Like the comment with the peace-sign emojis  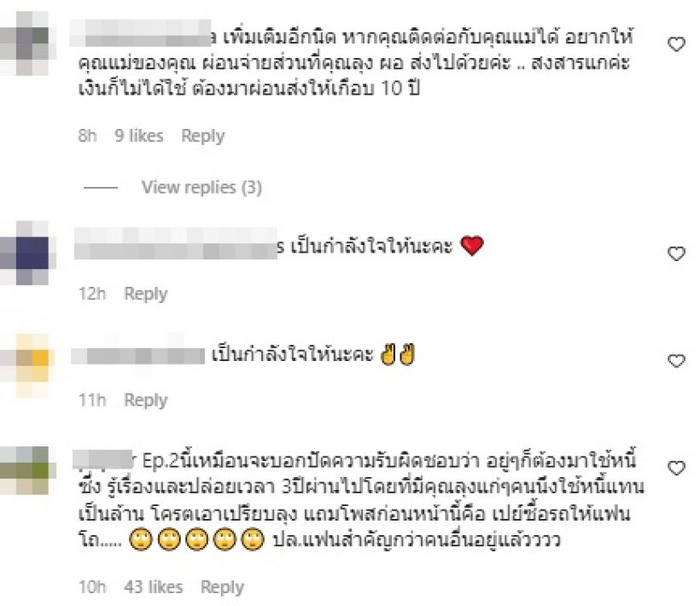[x=676, y=360]
